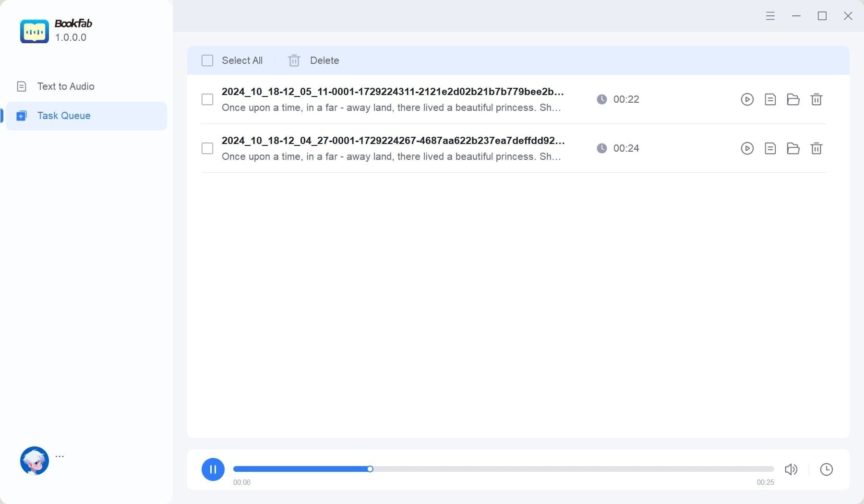Click the Delete toolbar button label
This screenshot has height=504, width=864.
coord(324,60)
